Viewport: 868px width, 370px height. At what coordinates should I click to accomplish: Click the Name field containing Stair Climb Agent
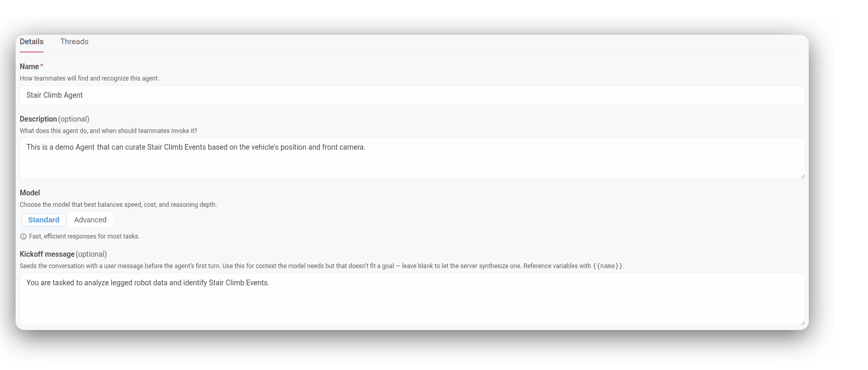(x=412, y=95)
